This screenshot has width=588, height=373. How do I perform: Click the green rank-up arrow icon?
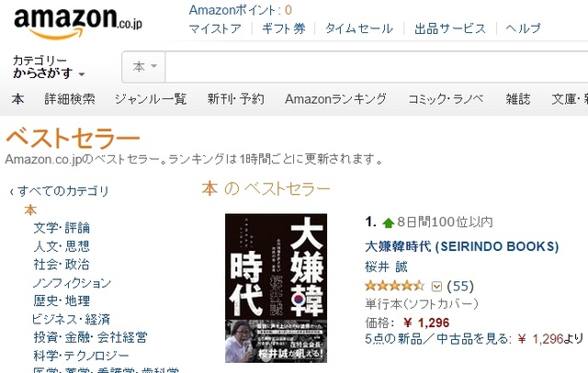[388, 221]
